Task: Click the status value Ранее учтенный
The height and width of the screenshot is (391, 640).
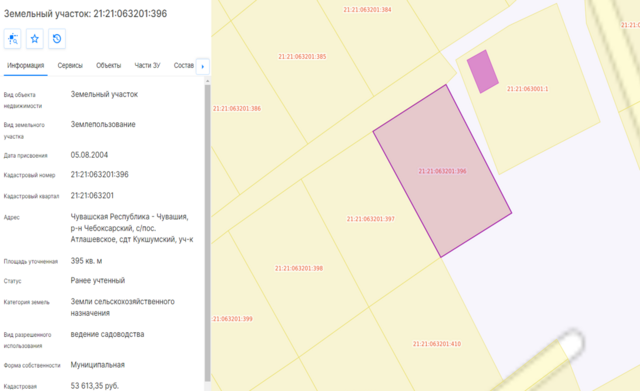Action: pos(98,280)
